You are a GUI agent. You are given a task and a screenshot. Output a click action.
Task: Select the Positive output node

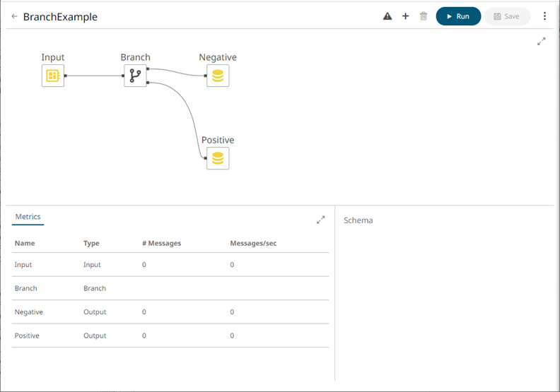[218, 158]
